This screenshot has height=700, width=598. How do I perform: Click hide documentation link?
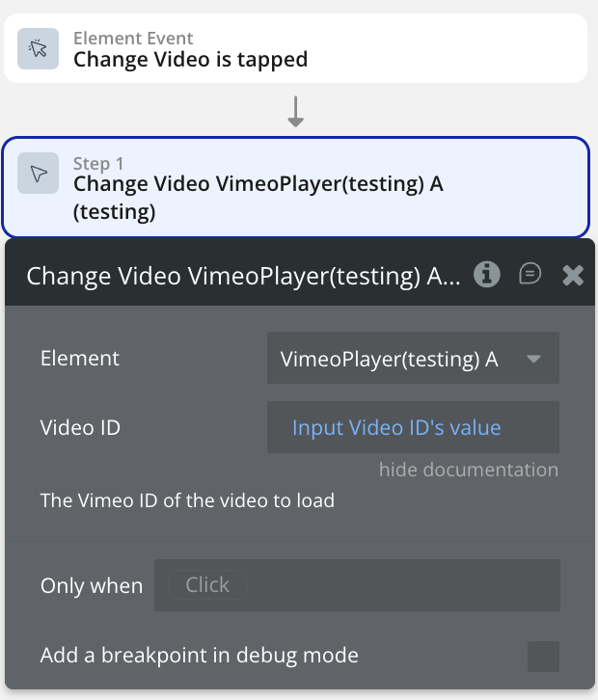(468, 470)
